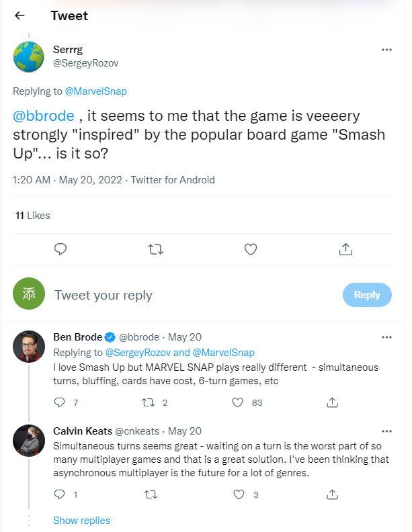412x532 pixels.
Task: Open the more options menu on Ben Brode's reply
Action: pyautogui.click(x=386, y=337)
